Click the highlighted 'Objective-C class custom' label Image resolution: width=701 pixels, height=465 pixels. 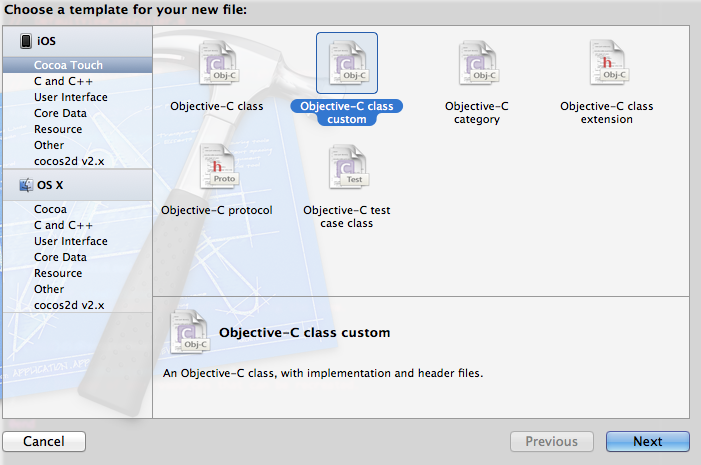pos(347,113)
